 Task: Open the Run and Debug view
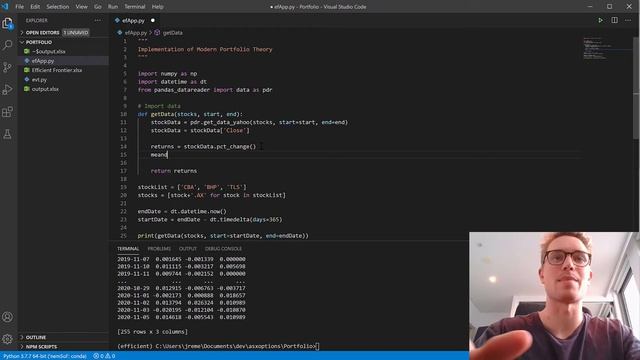point(7,89)
